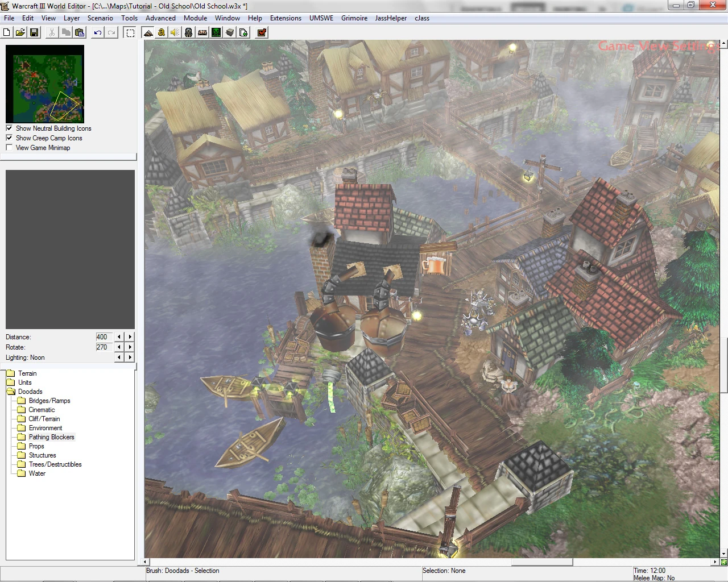Open the UMSWE menu
The width and height of the screenshot is (728, 582).
[321, 18]
